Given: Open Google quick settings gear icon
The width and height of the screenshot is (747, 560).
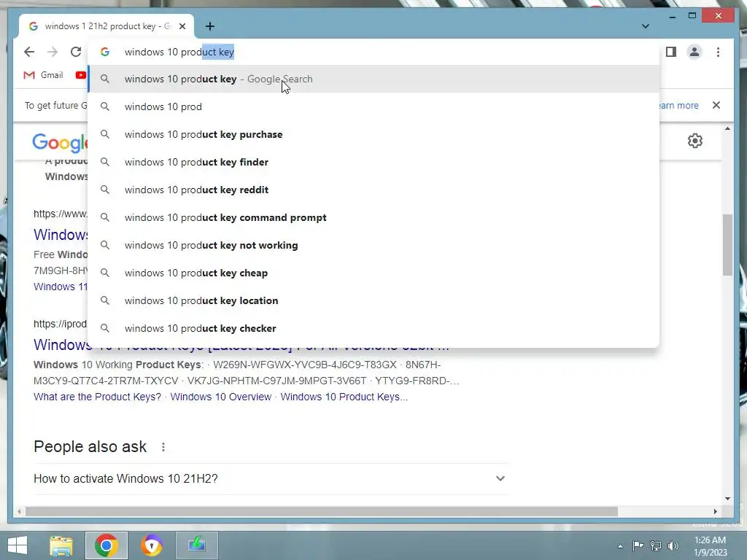Looking at the screenshot, I should point(695,141).
